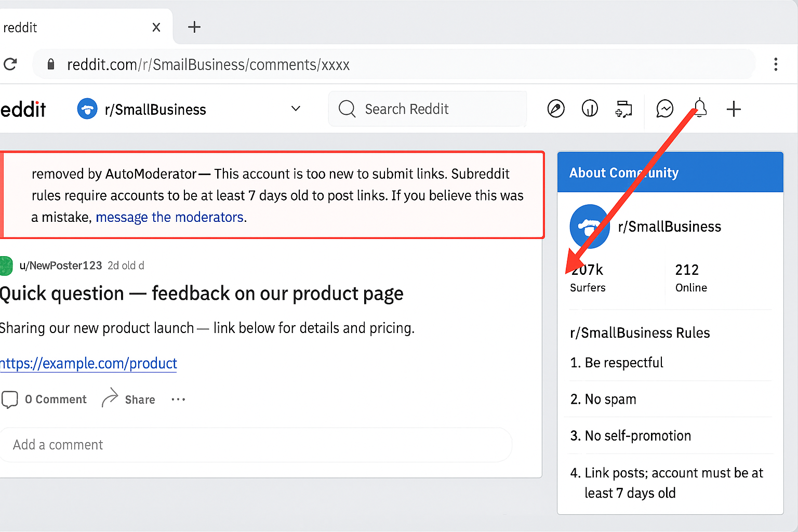Open r/SmallBusiness sidebar community link
This screenshot has width=798, height=532.
[x=670, y=227]
